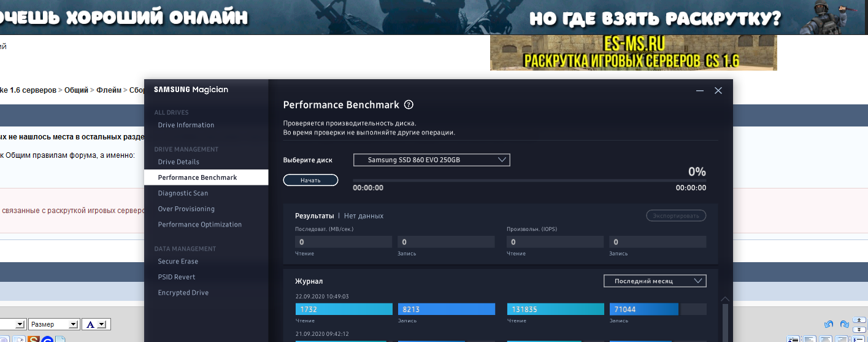868x342 pixels.
Task: Click the Нет данных status text
Action: coord(364,216)
